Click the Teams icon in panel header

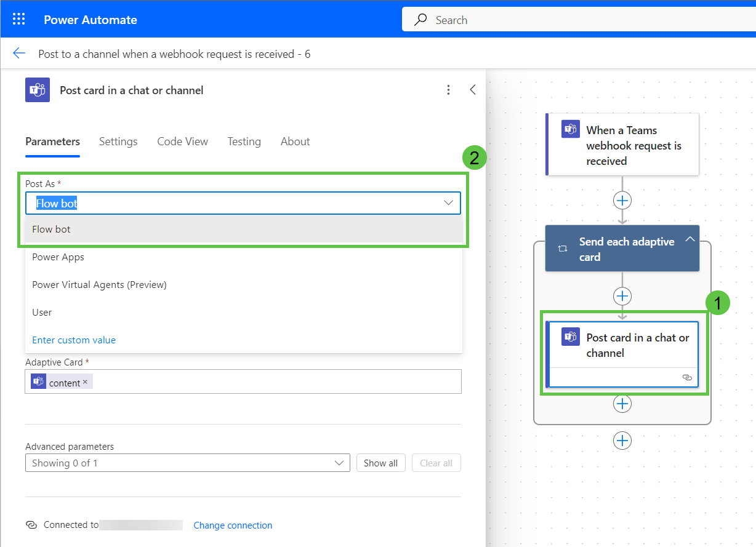coord(38,90)
